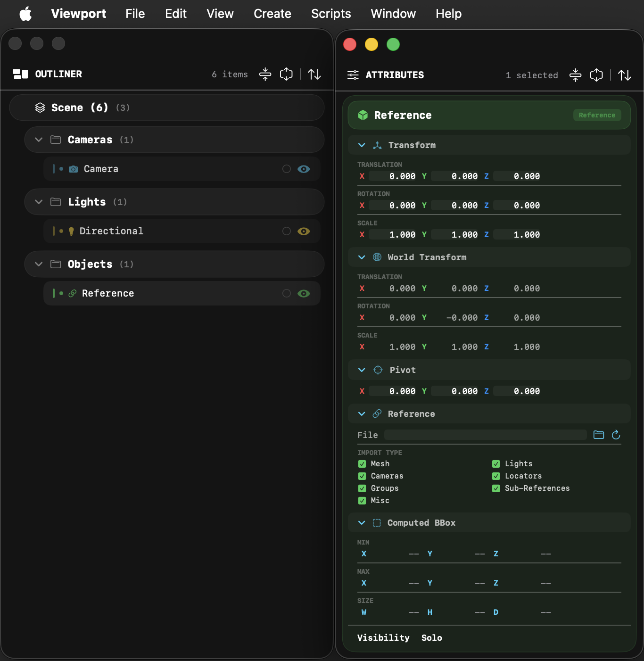
Task: Click the Solo button
Action: tap(432, 638)
